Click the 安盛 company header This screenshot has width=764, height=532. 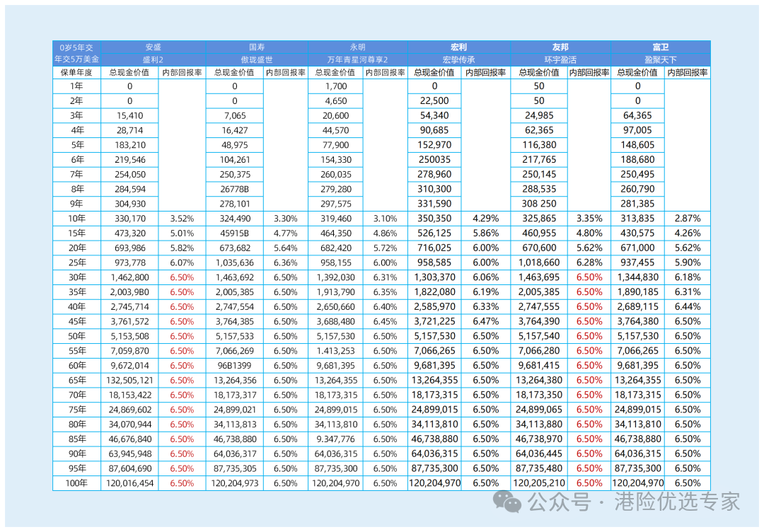coord(153,47)
